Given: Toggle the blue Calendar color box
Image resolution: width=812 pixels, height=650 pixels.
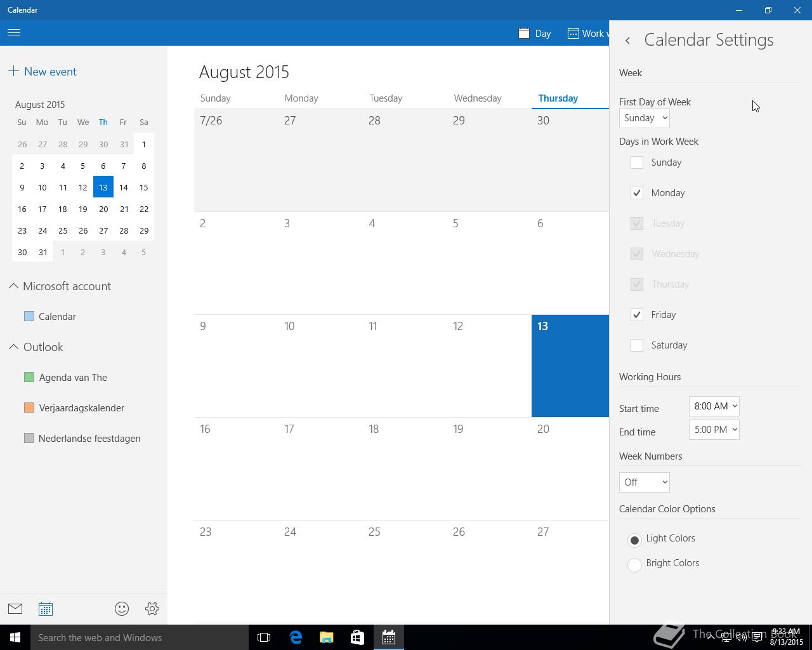Looking at the screenshot, I should click(x=29, y=316).
